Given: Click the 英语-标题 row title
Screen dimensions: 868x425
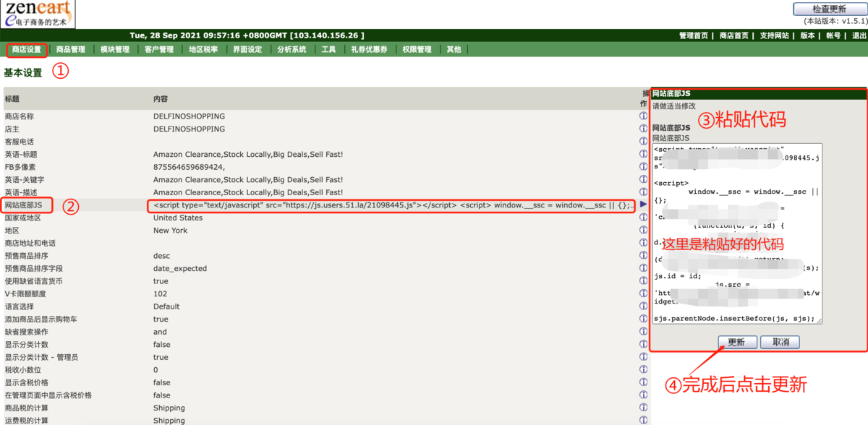Looking at the screenshot, I should [x=20, y=154].
